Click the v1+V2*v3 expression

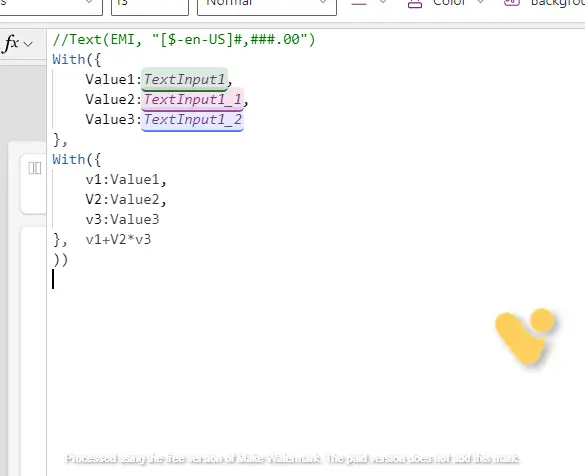[118, 239]
